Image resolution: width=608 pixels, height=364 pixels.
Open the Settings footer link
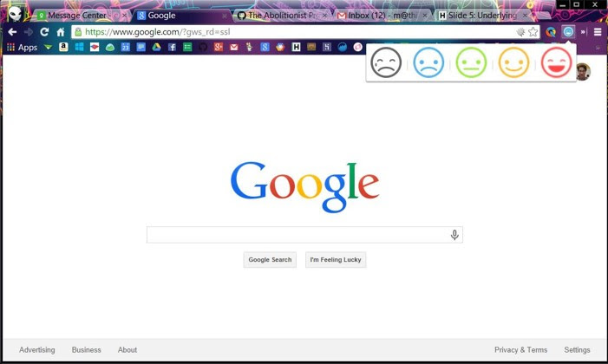click(577, 349)
